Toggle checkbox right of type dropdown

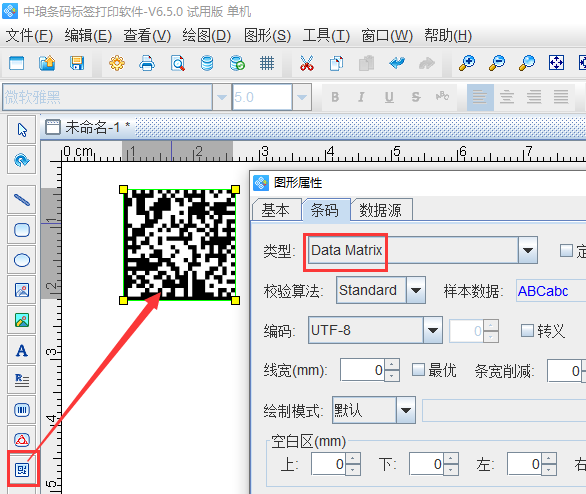pos(566,251)
